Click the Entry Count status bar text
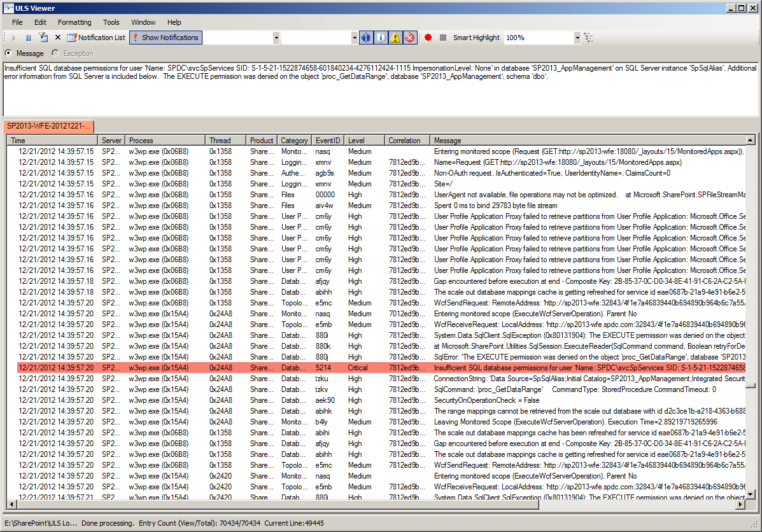This screenshot has width=762, height=532. coord(199,523)
